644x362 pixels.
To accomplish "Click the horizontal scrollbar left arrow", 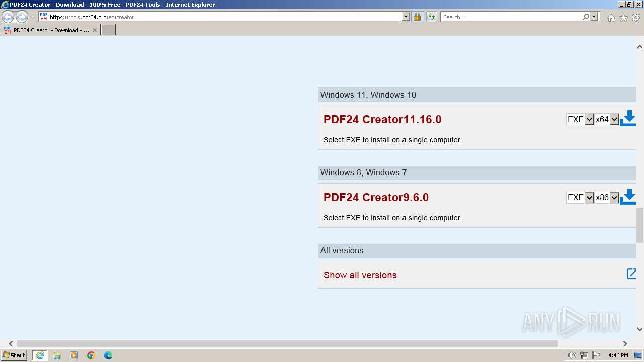I will (x=11, y=344).
